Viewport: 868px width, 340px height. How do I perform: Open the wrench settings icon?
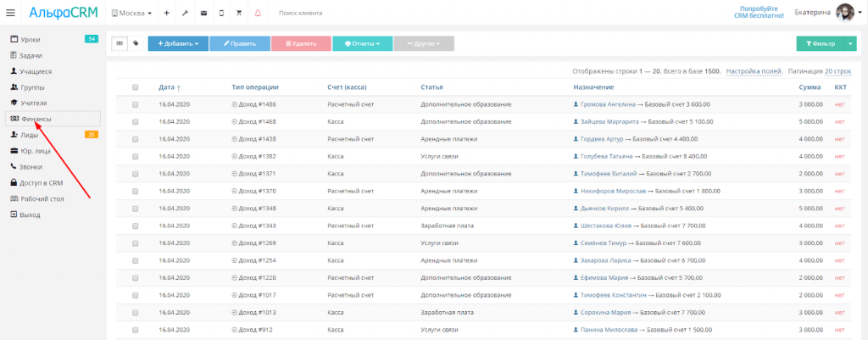[x=185, y=14]
